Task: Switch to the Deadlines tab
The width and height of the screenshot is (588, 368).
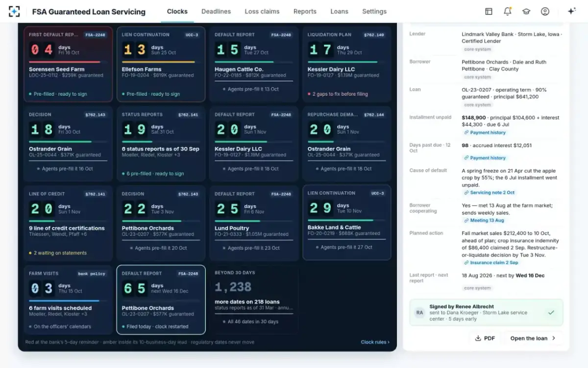Action: 216,11
